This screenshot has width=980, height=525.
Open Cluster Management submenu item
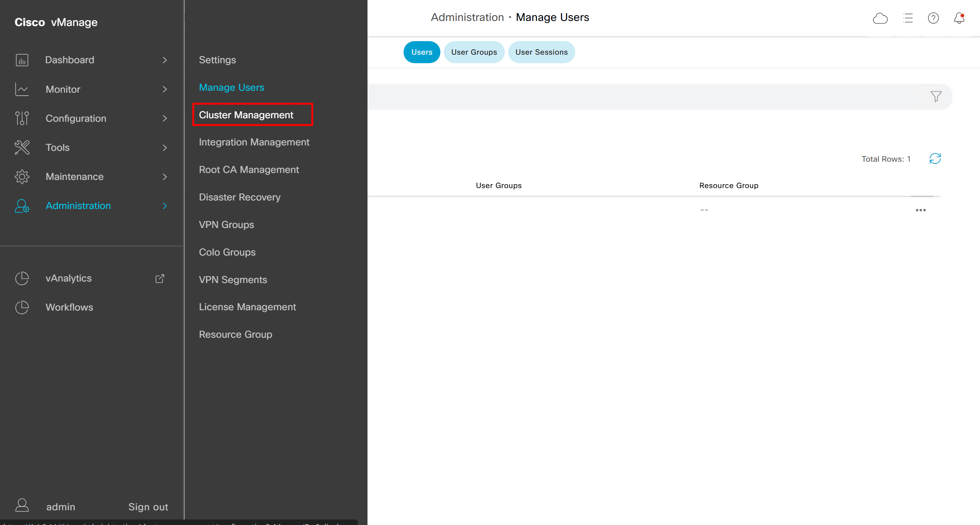click(x=246, y=115)
